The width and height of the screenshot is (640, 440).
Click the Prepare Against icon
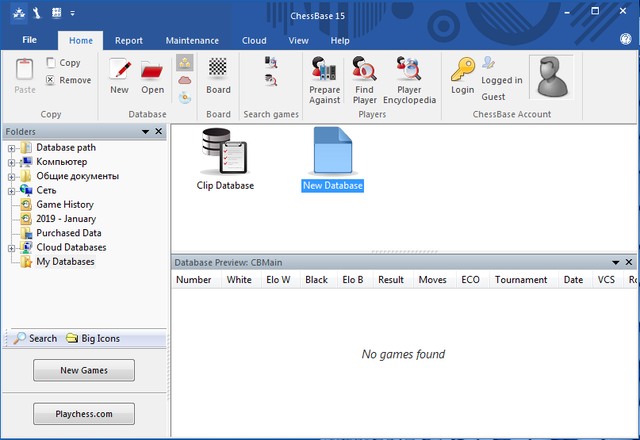[324, 80]
